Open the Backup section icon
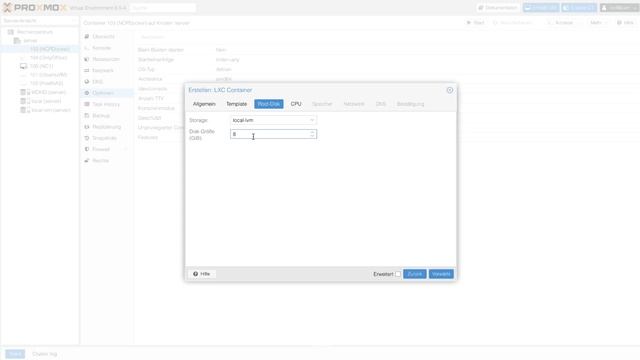 (87, 116)
